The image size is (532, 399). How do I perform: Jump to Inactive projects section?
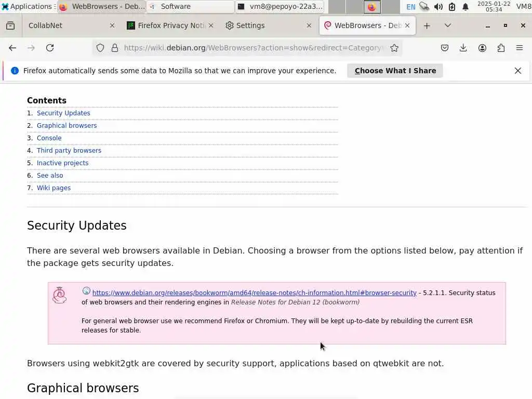62,163
